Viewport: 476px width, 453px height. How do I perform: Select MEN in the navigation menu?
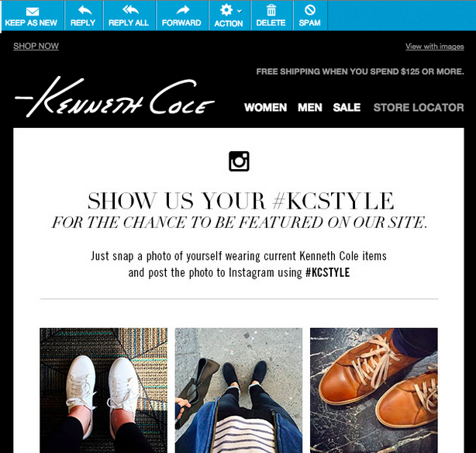[x=310, y=107]
